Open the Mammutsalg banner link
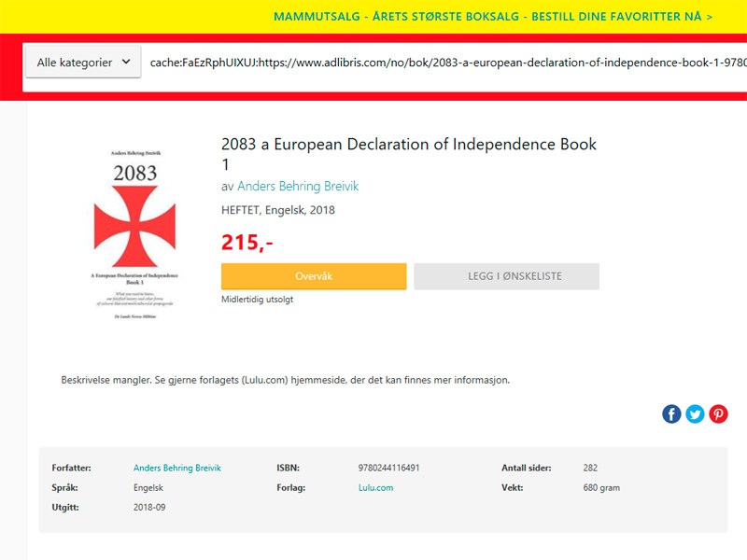Viewport: 747px width, 560px height. pyautogui.click(x=493, y=17)
